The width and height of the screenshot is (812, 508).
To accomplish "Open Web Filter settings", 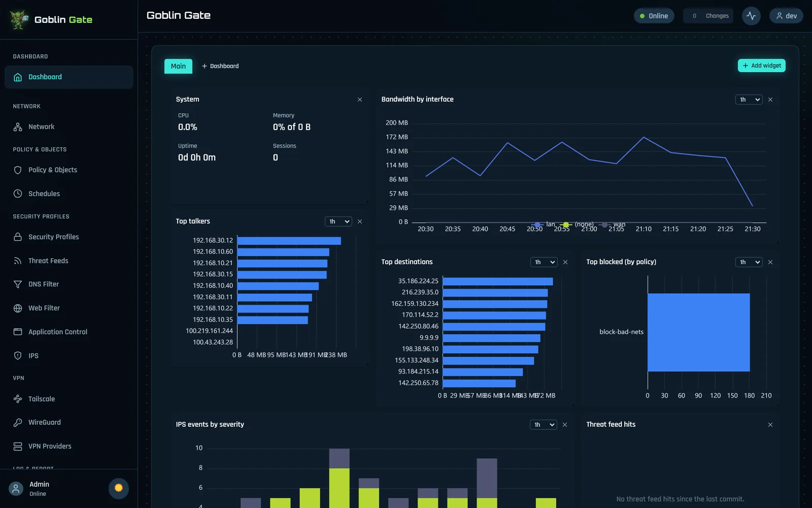I will (x=69, y=308).
